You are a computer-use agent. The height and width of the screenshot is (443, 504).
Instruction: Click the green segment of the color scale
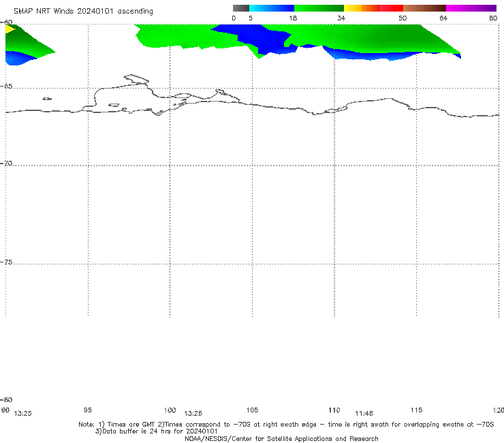319,8
